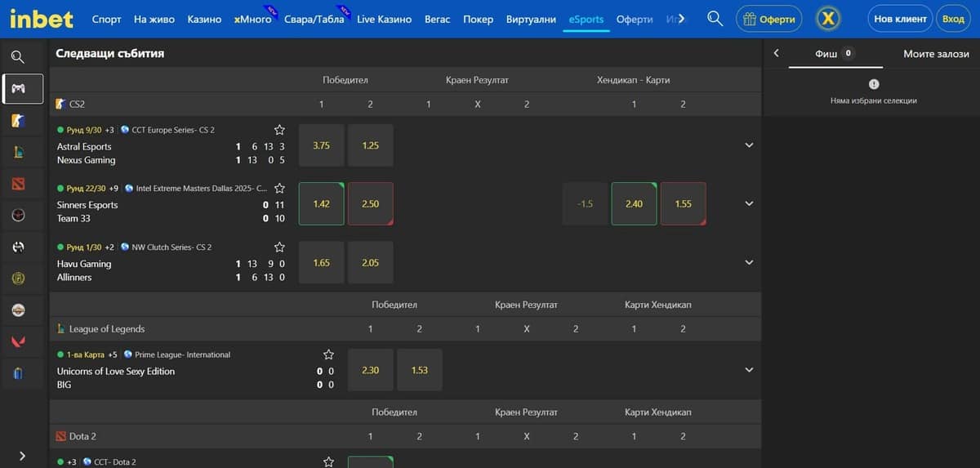Open Виртуални menu item
The width and height of the screenshot is (980, 468).
(x=532, y=19)
